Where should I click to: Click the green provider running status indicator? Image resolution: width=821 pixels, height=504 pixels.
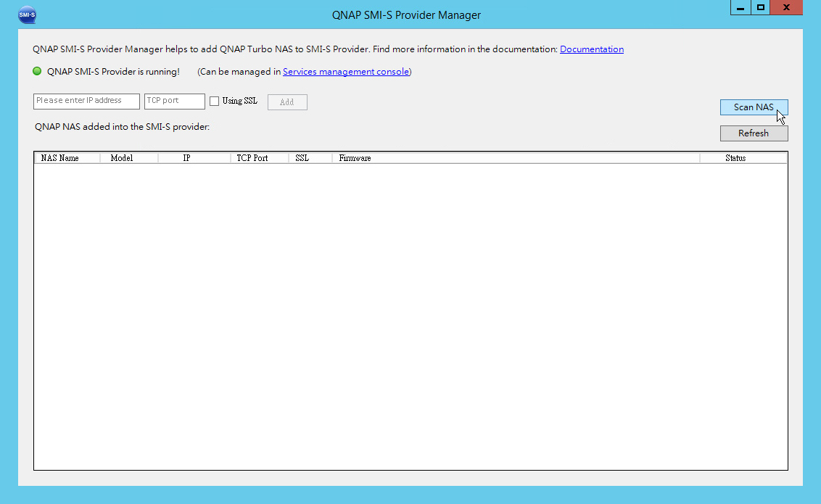pyautogui.click(x=37, y=71)
